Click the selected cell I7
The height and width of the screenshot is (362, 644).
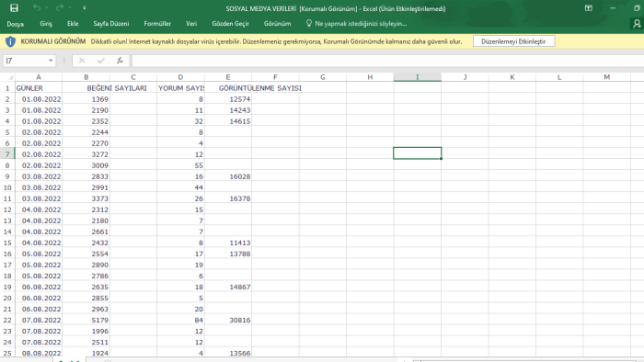(x=418, y=153)
